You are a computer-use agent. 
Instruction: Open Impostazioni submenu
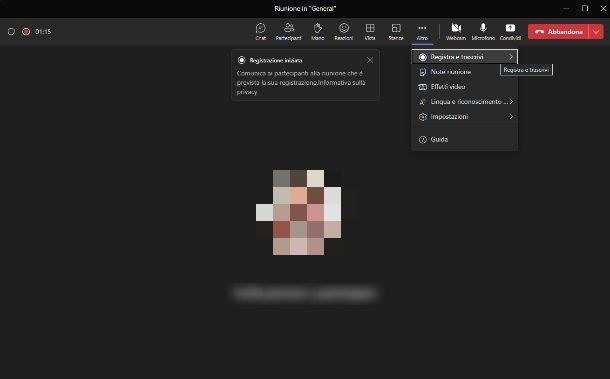coord(465,117)
